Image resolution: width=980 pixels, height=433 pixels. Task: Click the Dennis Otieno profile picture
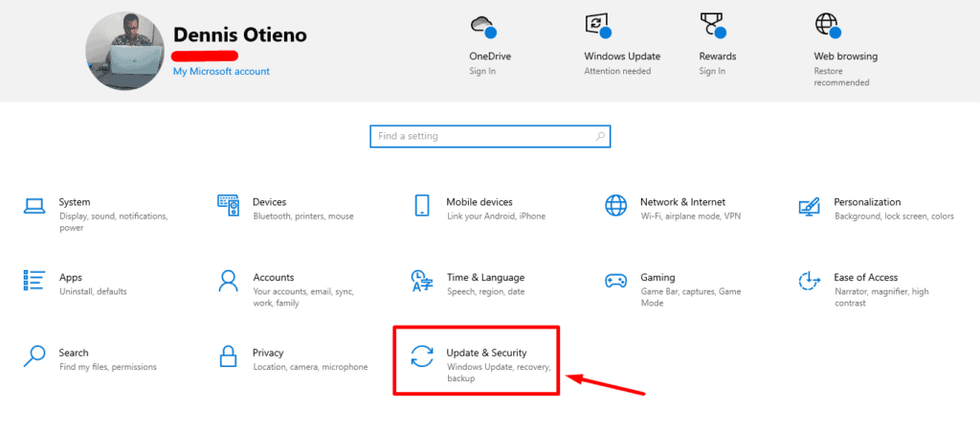[123, 51]
